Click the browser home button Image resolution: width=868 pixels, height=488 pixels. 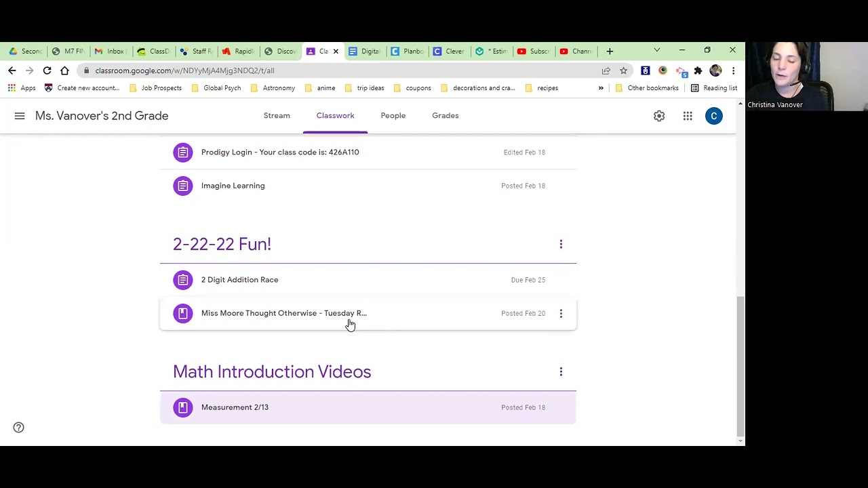coord(64,70)
